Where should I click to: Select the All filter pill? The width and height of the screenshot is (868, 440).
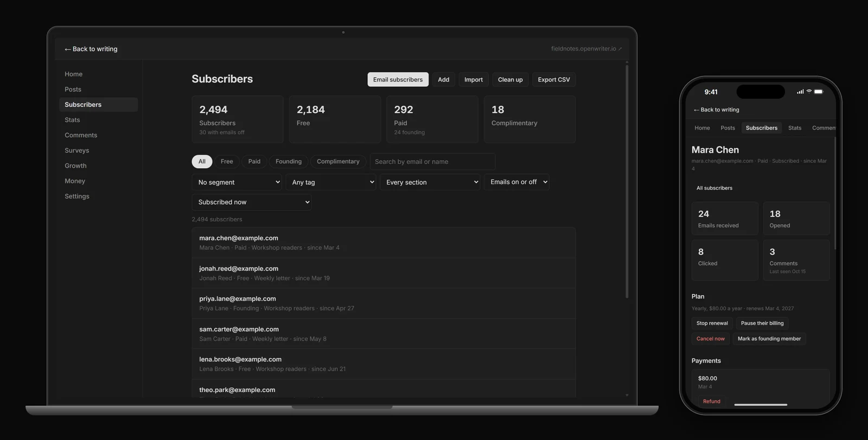click(202, 162)
